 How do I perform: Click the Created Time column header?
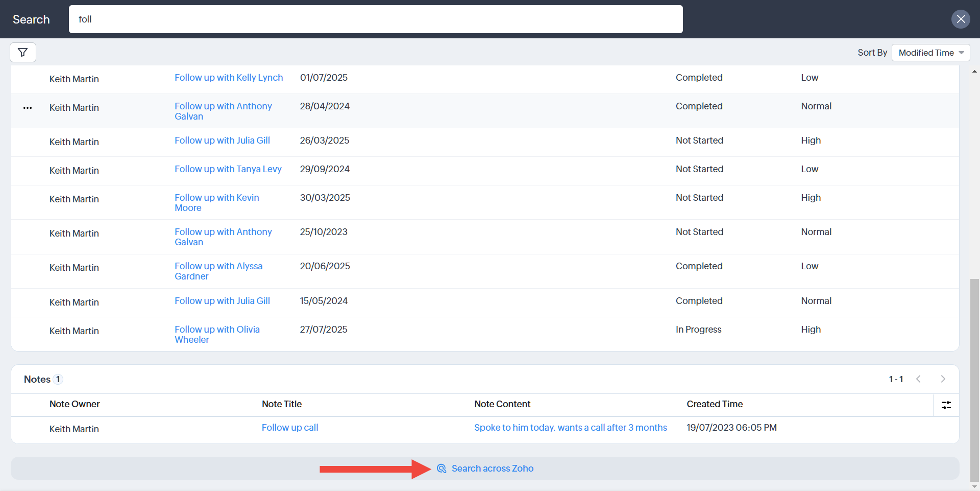[x=714, y=404]
